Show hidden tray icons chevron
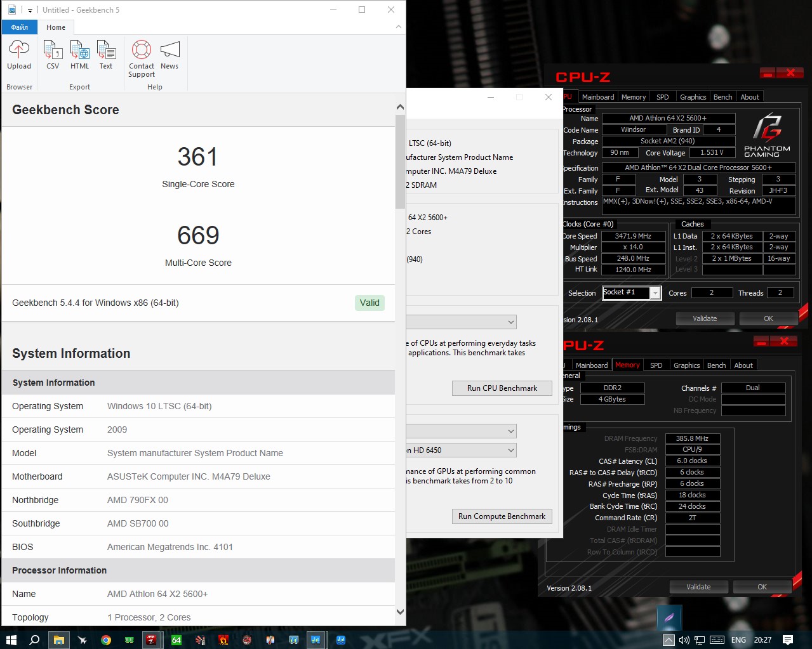Screen dimensions: 812x649 tap(669, 639)
